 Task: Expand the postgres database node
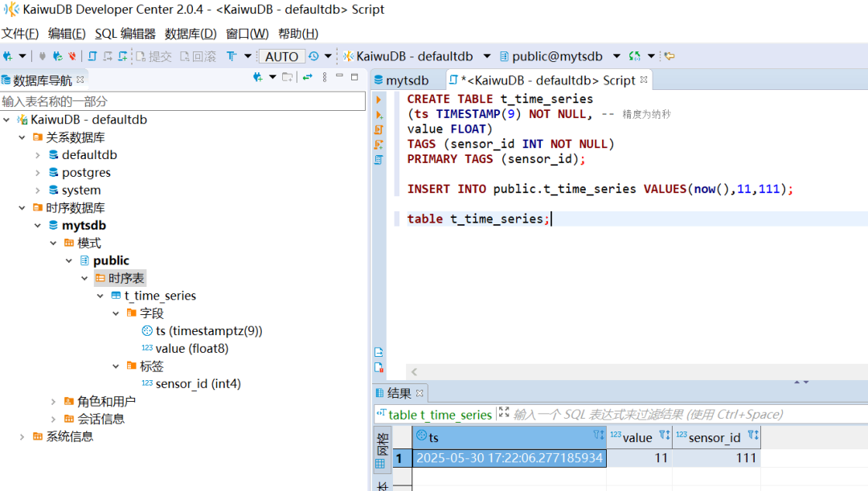coord(38,173)
